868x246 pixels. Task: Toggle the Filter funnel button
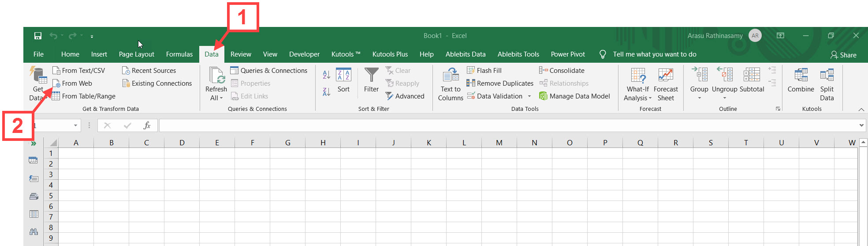click(371, 80)
